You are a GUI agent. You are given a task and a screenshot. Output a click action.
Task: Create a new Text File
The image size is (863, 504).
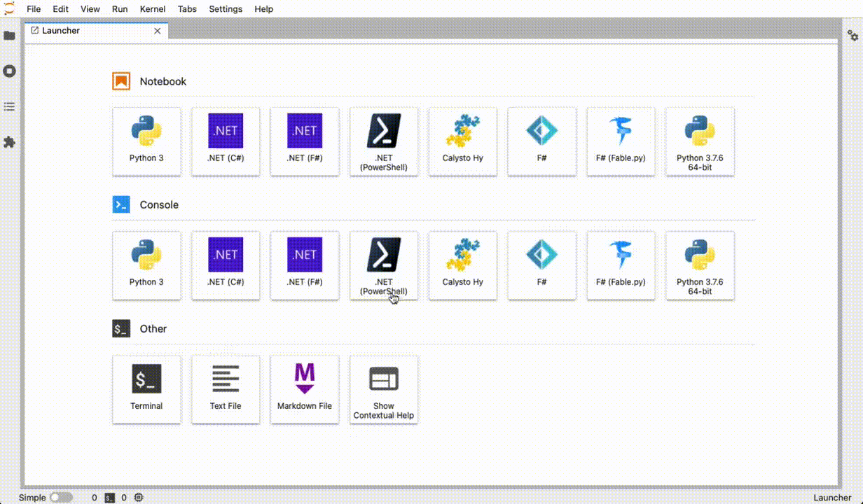pos(226,389)
